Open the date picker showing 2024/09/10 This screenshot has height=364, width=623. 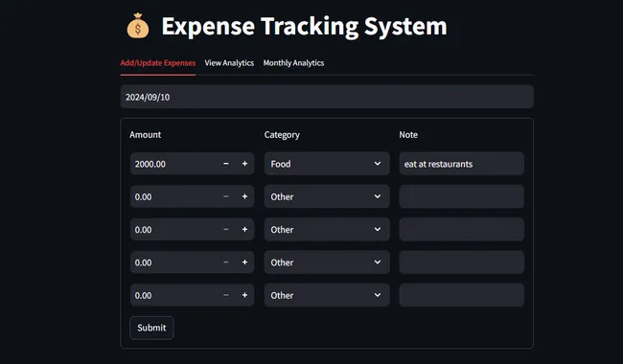click(327, 97)
